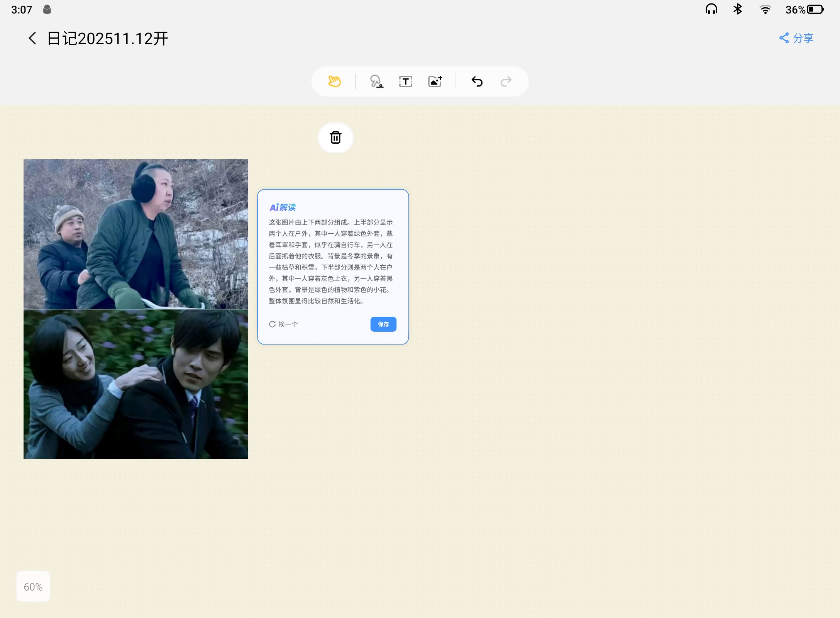Delete selection with the trash icon

[335, 138]
